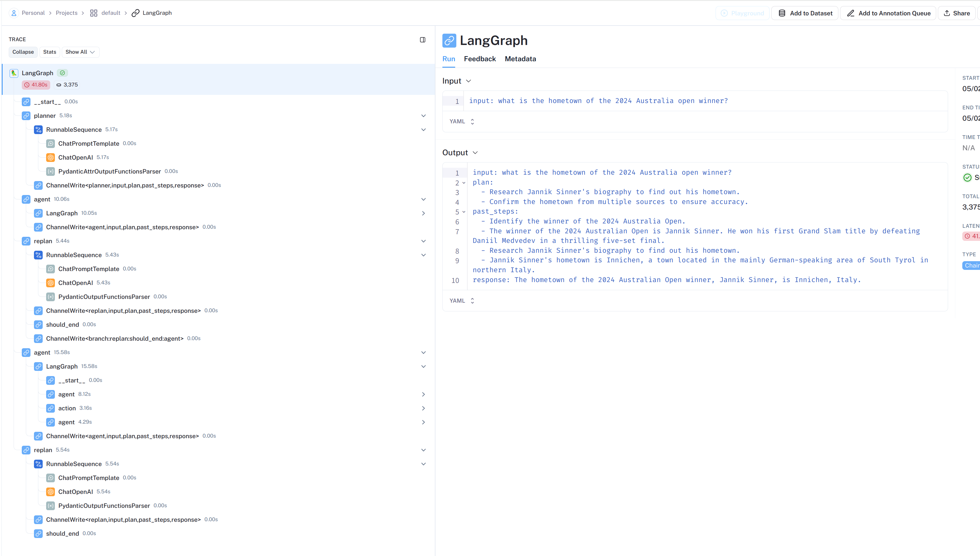980x556 pixels.
Task: Click the first RunnableSequence 5.17s icon
Action: (38, 130)
